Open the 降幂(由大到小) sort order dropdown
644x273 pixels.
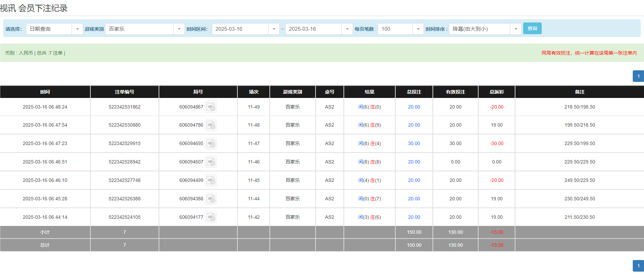(516, 29)
